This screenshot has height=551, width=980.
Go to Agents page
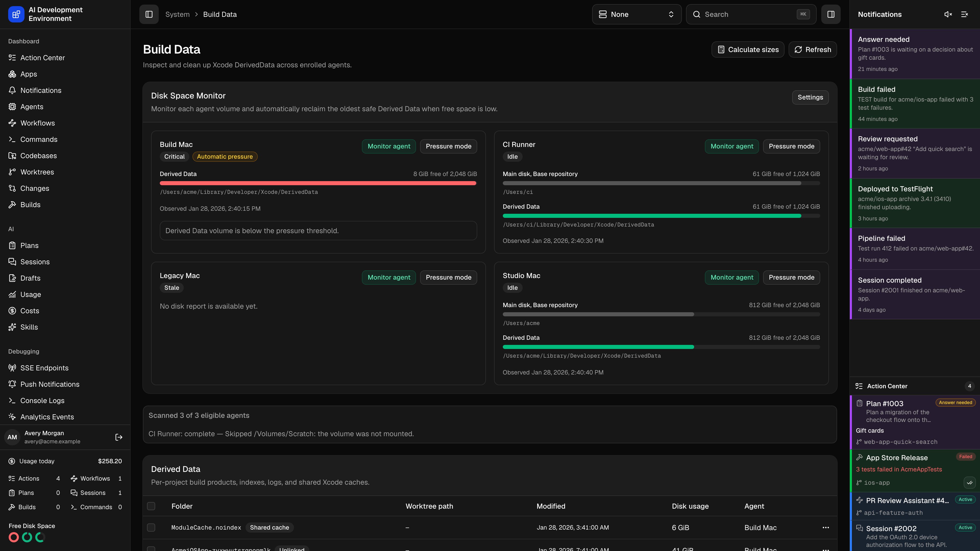pos(65,107)
